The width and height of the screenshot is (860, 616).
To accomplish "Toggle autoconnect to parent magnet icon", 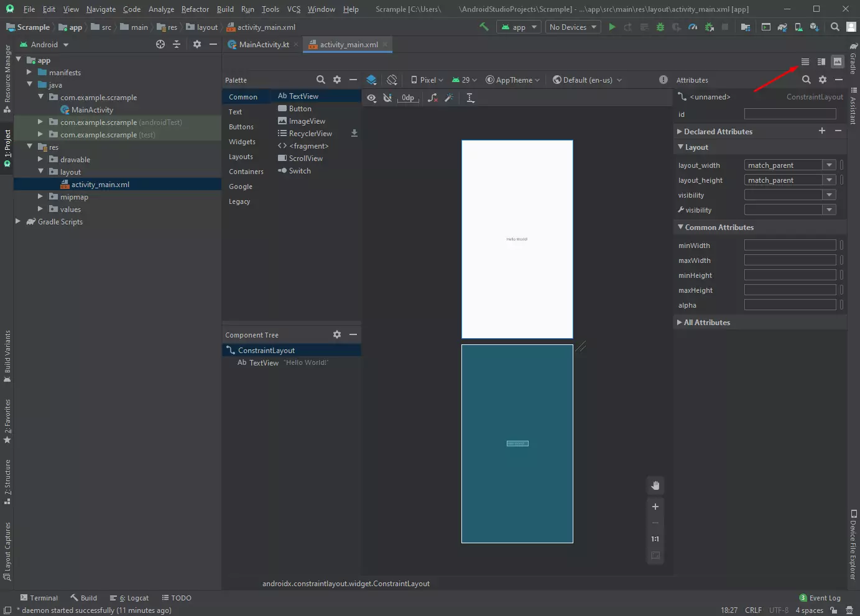I will click(387, 98).
